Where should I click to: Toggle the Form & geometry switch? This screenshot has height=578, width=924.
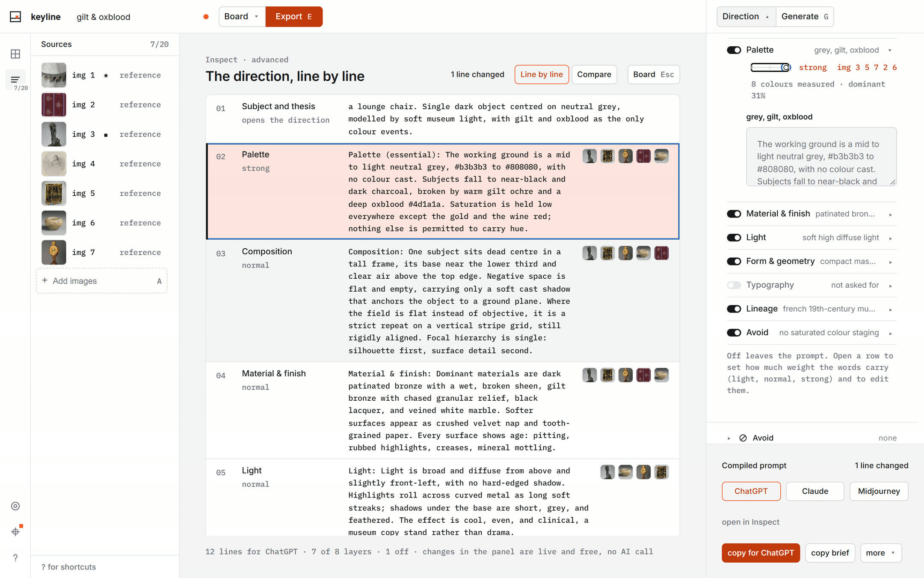[x=734, y=261]
